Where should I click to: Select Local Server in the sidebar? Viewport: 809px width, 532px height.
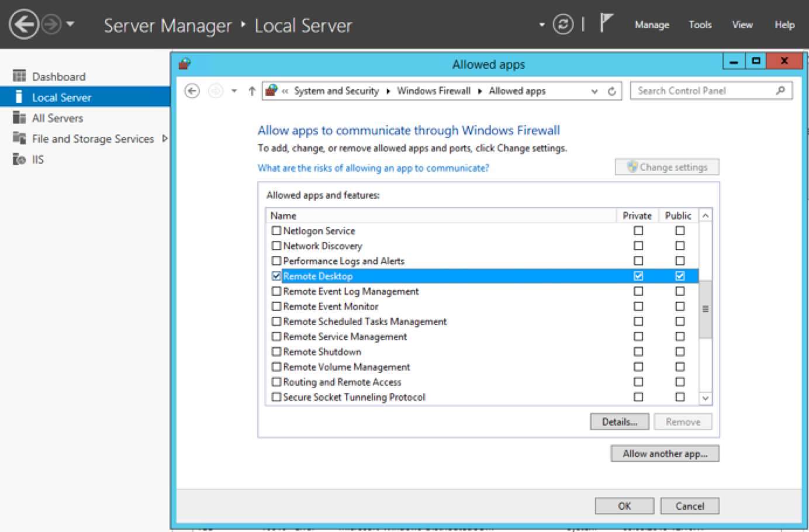85,97
